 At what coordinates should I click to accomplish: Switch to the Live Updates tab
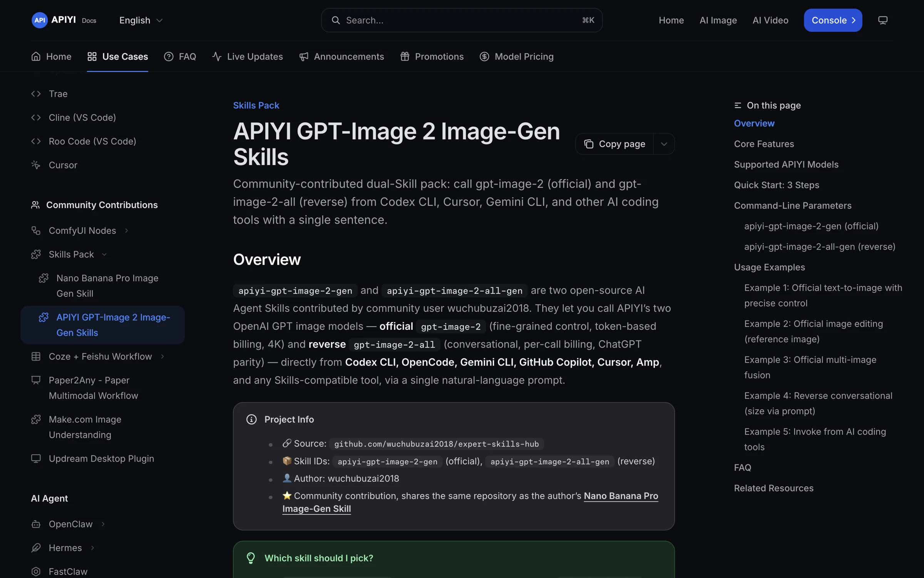(248, 57)
